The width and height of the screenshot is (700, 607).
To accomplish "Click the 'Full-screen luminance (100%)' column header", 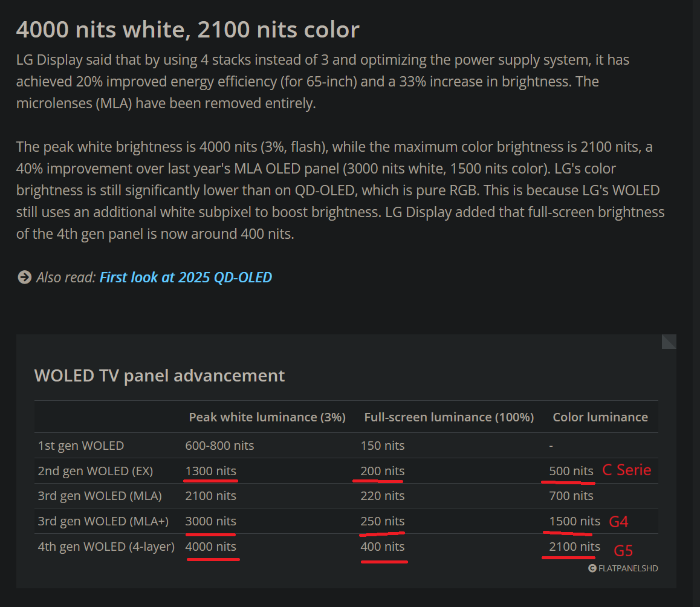I will (x=449, y=417).
